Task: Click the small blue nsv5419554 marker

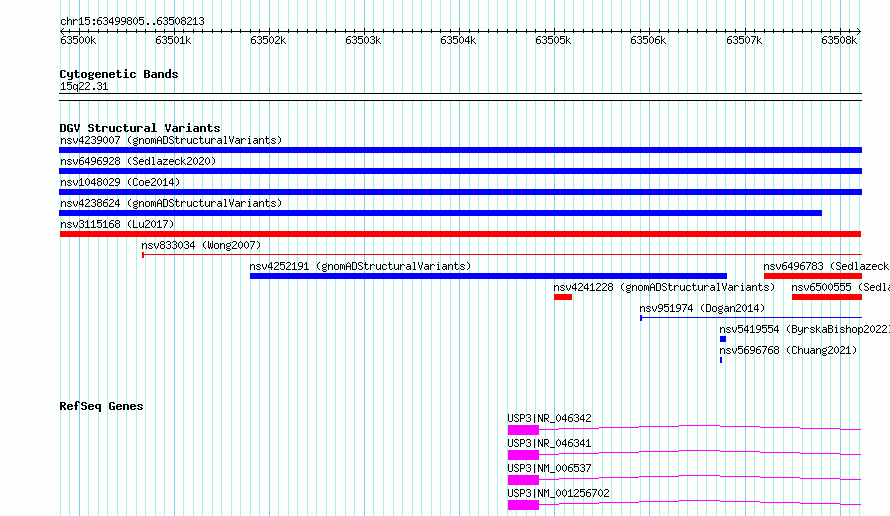Action: tap(723, 339)
